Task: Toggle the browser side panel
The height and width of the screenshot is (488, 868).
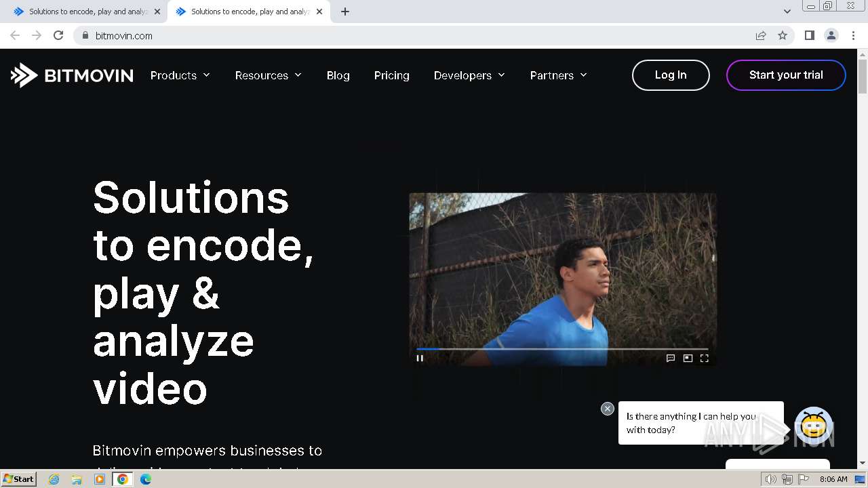Action: click(809, 36)
